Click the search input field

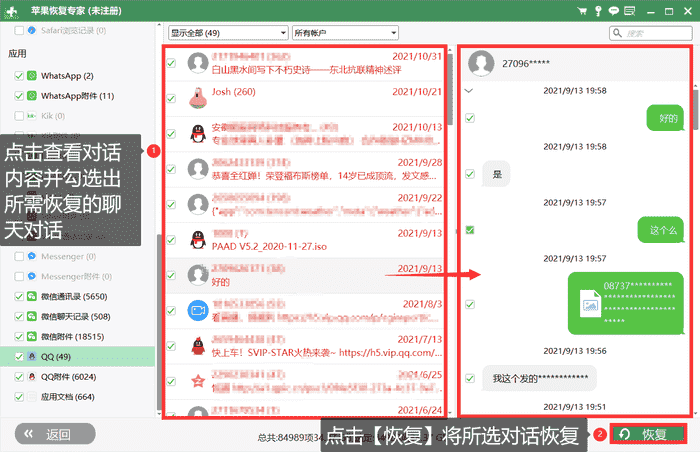[650, 33]
